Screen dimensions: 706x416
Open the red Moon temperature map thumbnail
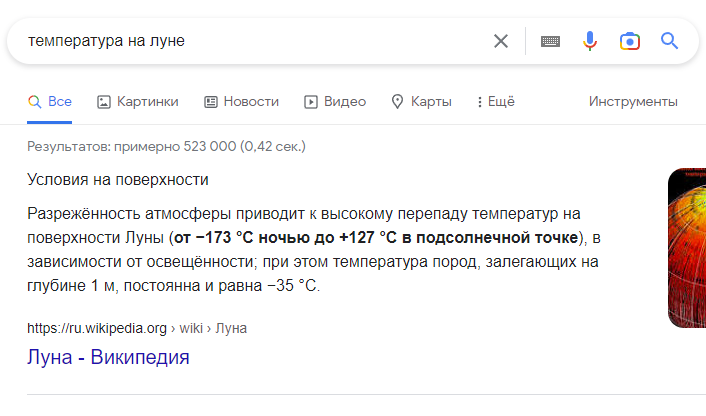click(687, 248)
